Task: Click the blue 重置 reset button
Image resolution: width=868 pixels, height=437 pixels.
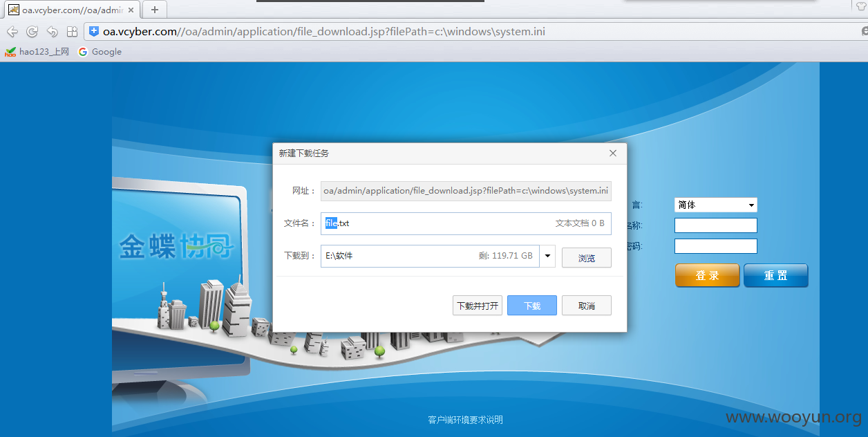Action: (x=776, y=275)
